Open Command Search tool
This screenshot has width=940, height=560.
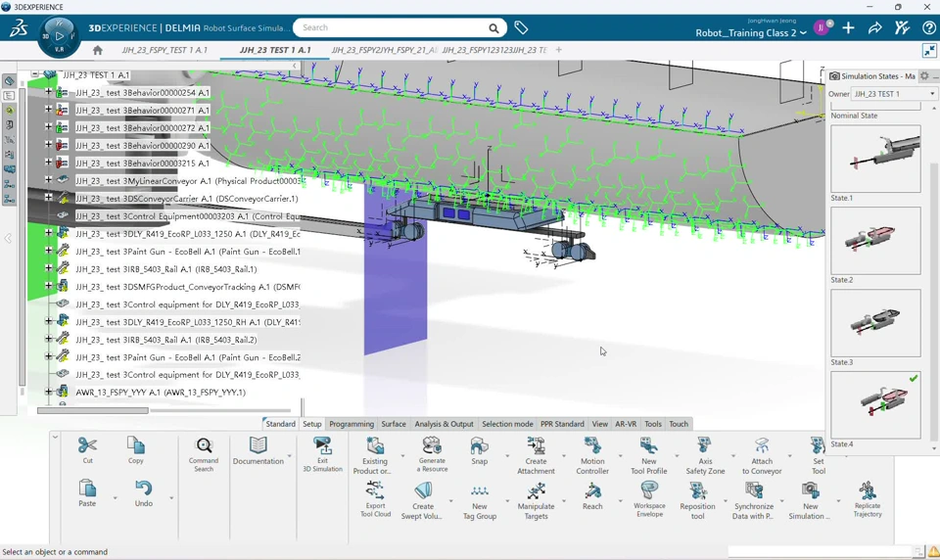tap(204, 445)
